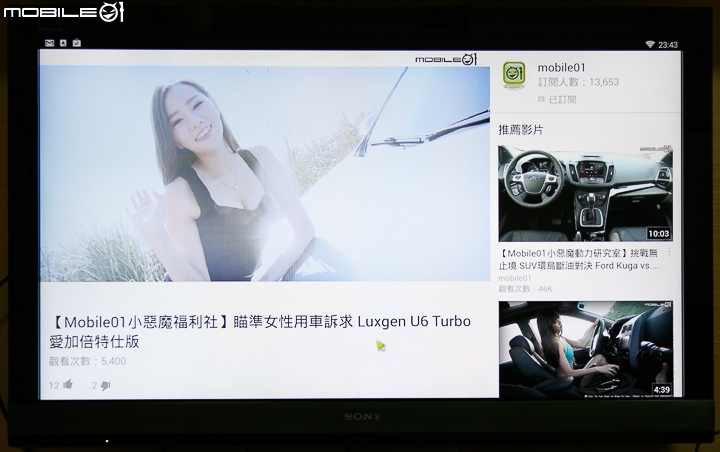Screen dimensions: 720x452
Task: Select the 訂閱人數:13,653 subscriber count
Action: (x=579, y=82)
